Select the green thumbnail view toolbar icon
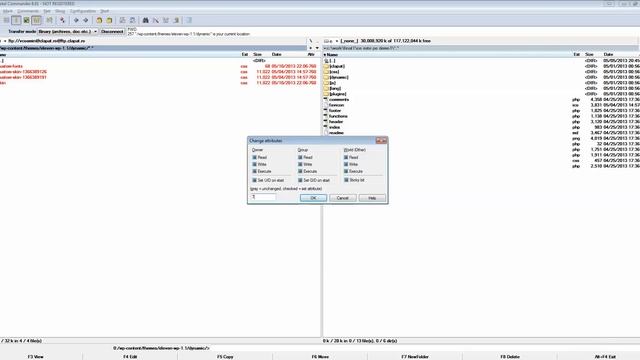This screenshot has width=640, height=360. 26,20
